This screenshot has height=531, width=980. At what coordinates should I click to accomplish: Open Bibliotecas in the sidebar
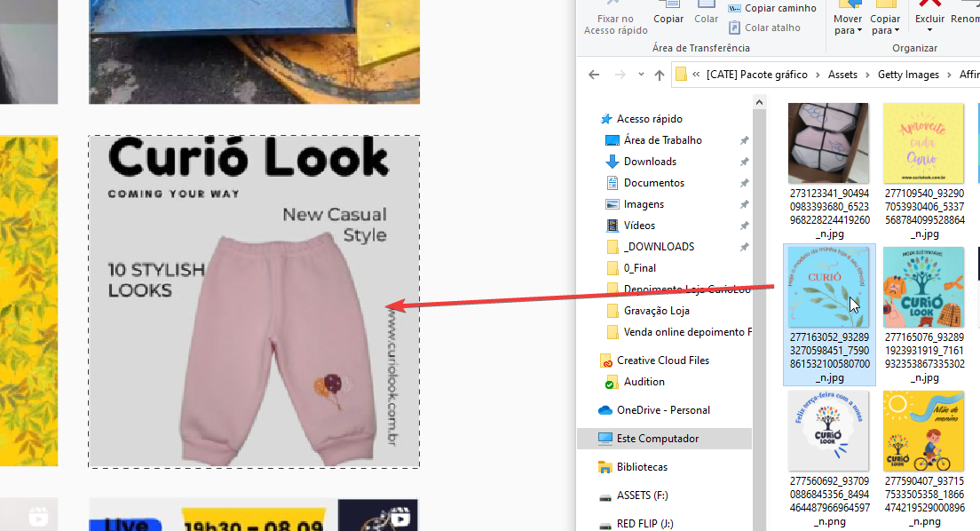[642, 467]
